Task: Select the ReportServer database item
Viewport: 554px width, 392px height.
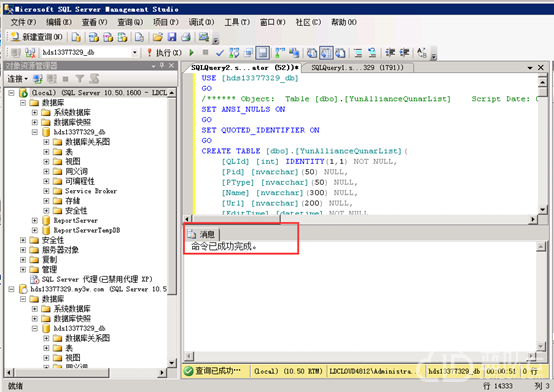Action: click(x=76, y=221)
